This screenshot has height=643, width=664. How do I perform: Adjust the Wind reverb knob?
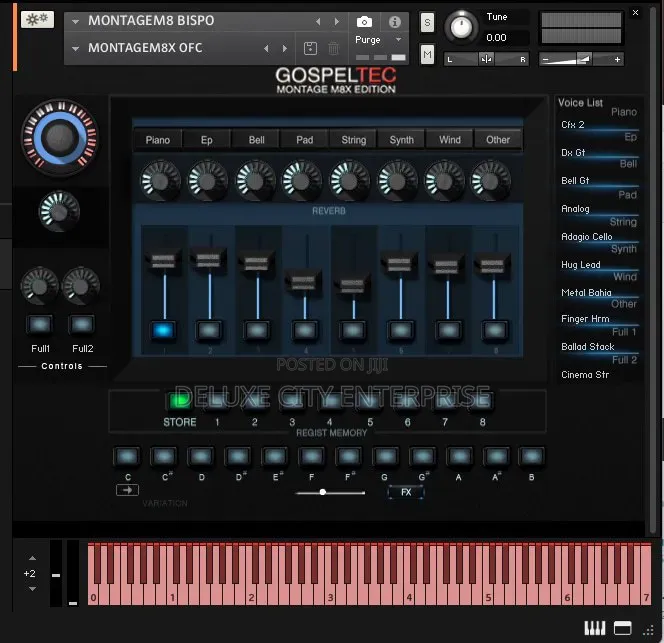pyautogui.click(x=444, y=181)
